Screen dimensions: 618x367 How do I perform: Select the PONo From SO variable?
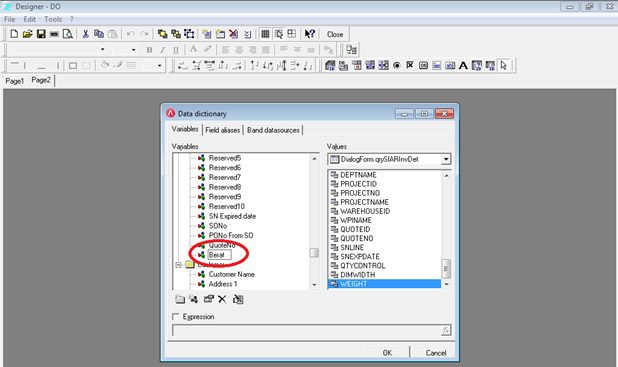pyautogui.click(x=231, y=235)
